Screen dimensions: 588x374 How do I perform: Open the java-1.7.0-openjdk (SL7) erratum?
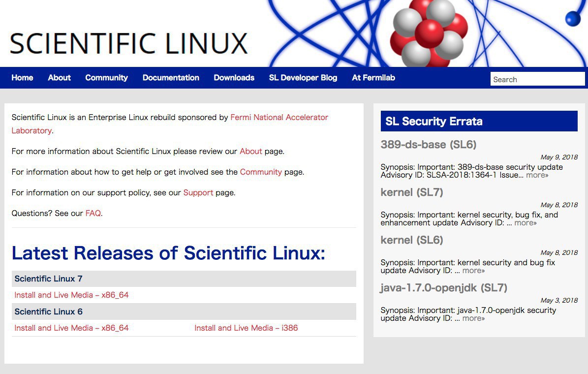[x=444, y=288]
